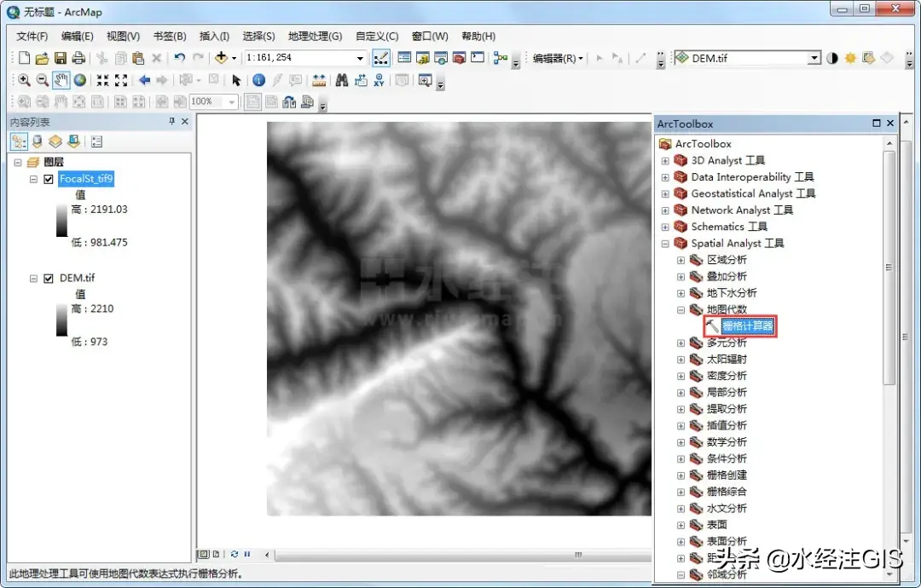Image resolution: width=921 pixels, height=588 pixels.
Task: Toggle the DEM.tif layer checkbox
Action: click(49, 279)
